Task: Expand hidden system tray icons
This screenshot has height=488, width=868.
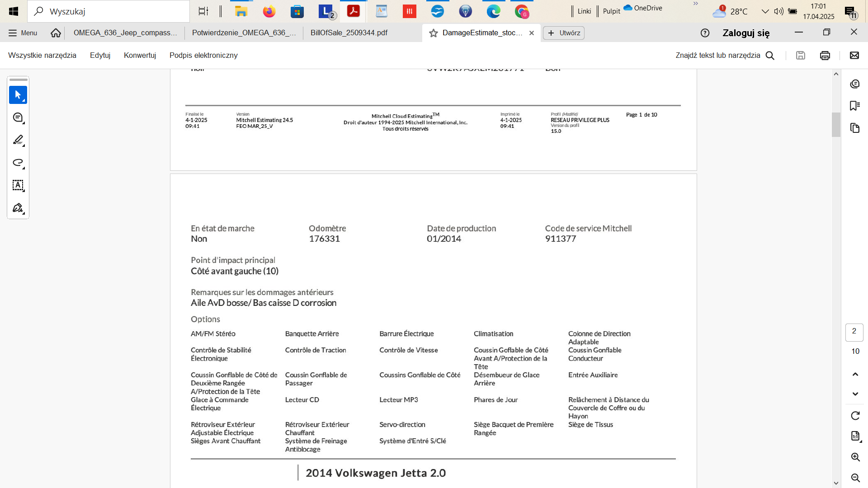Action: [765, 11]
